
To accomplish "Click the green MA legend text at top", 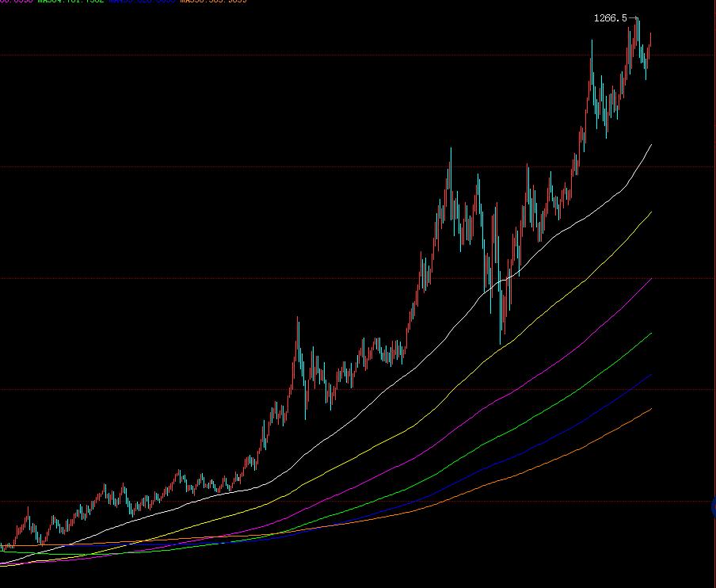I will [x=71, y=2].
